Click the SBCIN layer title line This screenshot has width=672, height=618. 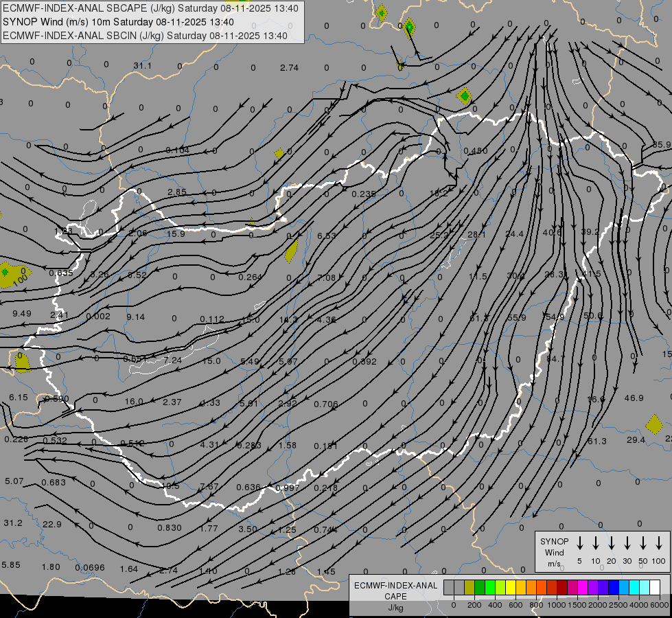[x=145, y=36]
